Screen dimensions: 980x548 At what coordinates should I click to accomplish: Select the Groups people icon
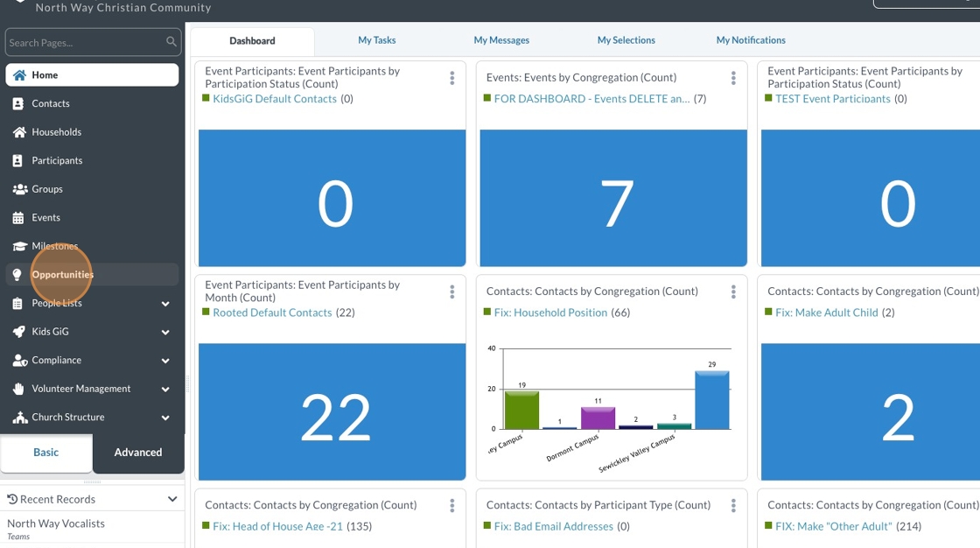tap(20, 189)
